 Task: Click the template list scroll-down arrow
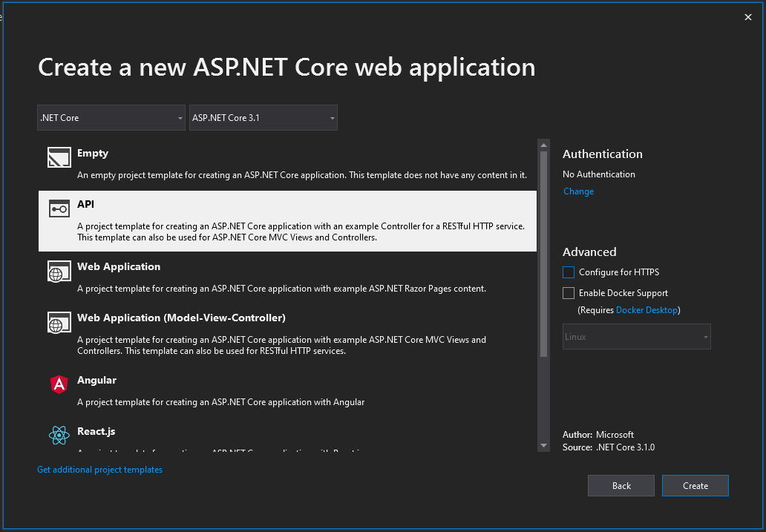(x=544, y=445)
